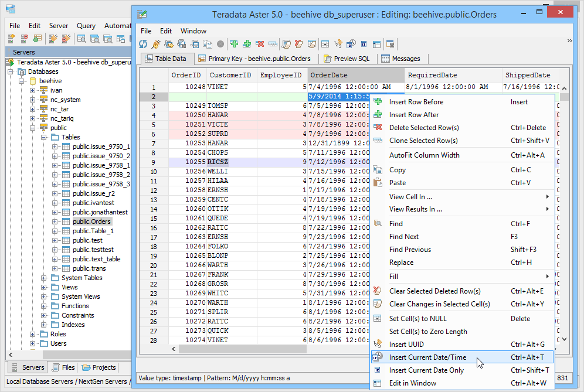
Task: Click the gray stop circle toolbar icon
Action: pos(220,44)
